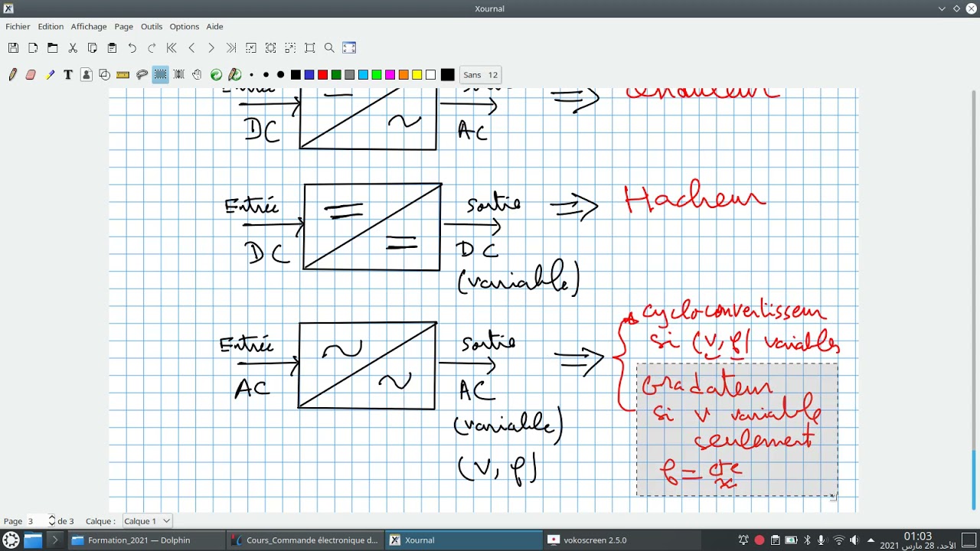Jump to the last page
This screenshot has height=551, width=980.
click(231, 47)
